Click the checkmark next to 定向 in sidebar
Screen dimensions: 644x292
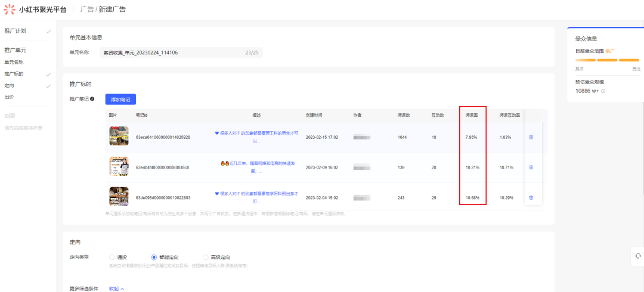(48, 86)
